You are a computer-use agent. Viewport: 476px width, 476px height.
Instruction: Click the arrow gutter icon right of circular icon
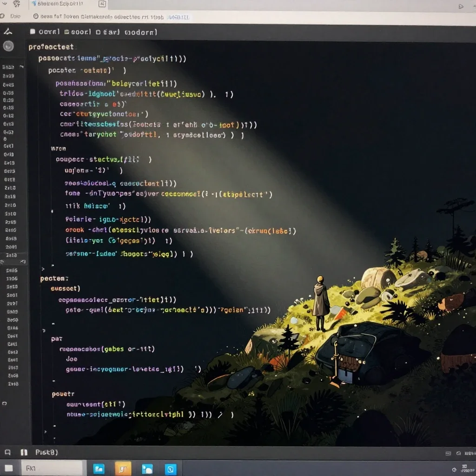coord(23,262)
